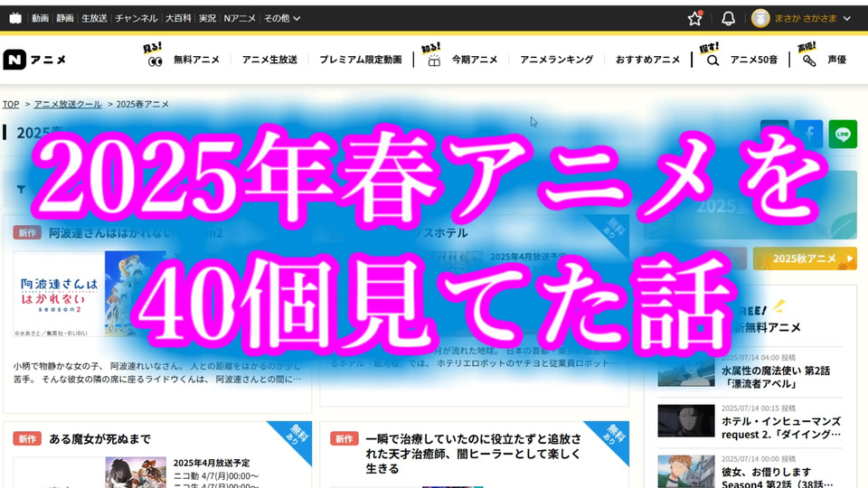Image resolution: width=868 pixels, height=488 pixels.
Task: Open 一瞬で治療していたのに anime title
Action: (473, 454)
